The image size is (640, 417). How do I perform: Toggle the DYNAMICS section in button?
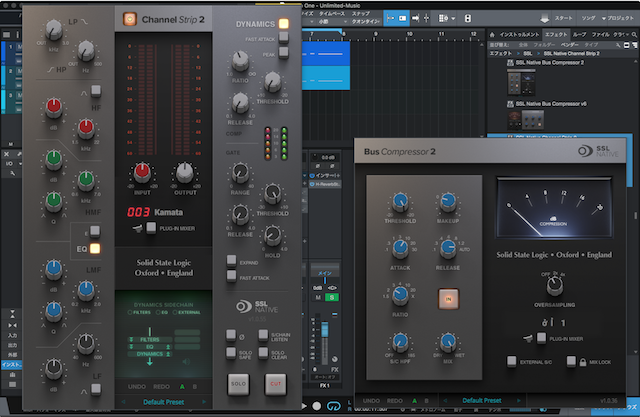click(283, 24)
